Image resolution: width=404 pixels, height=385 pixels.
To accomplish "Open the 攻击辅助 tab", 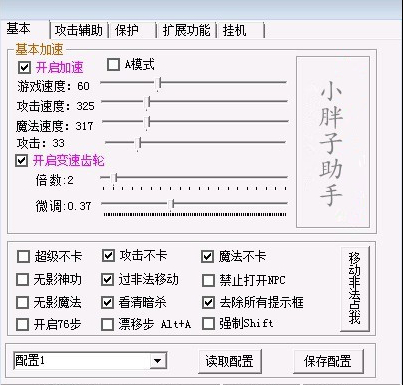I will (79, 30).
